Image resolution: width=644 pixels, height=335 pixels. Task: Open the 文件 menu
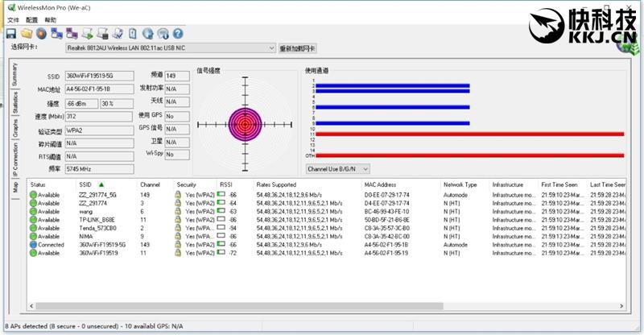(x=14, y=20)
